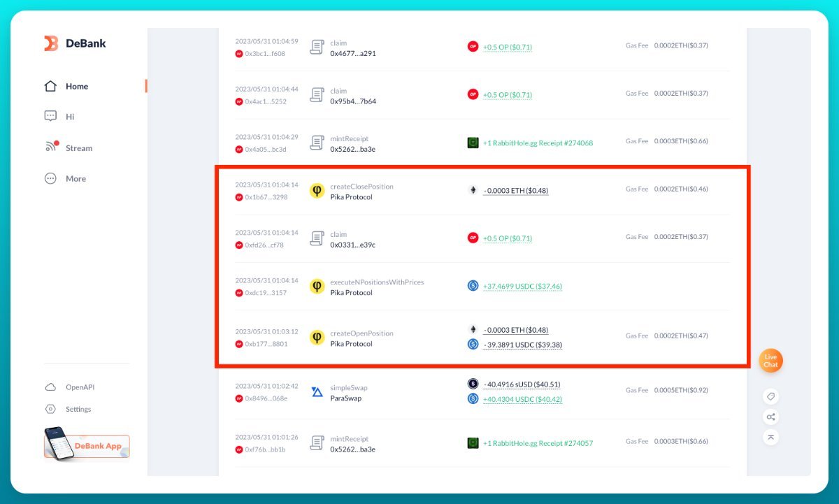Click the USDC icon beside +37.4699 USDC

(473, 286)
